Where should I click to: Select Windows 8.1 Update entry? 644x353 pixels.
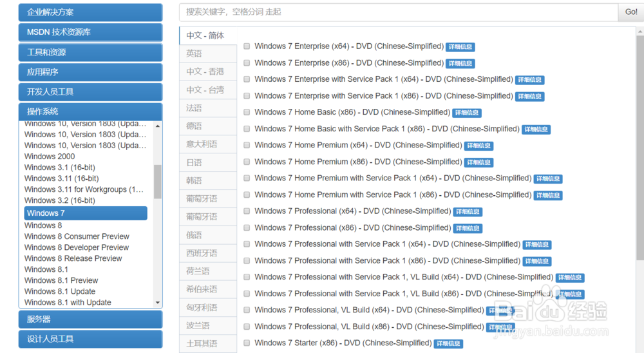click(60, 291)
